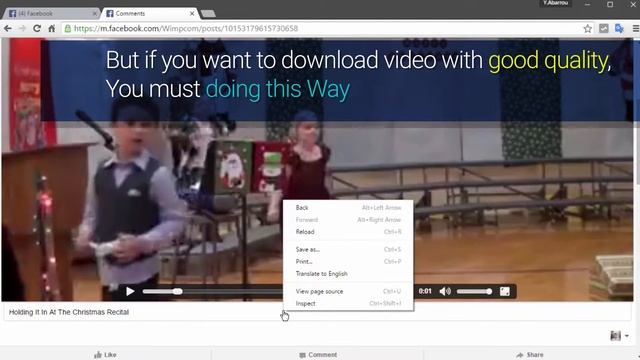Viewport: 640px width, 360px height.
Task: Go back using browser back arrow
Action: tap(8, 29)
